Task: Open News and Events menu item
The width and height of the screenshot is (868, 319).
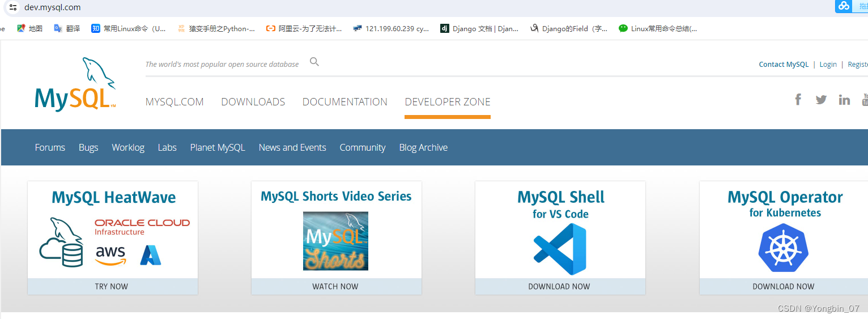Action: (x=292, y=147)
